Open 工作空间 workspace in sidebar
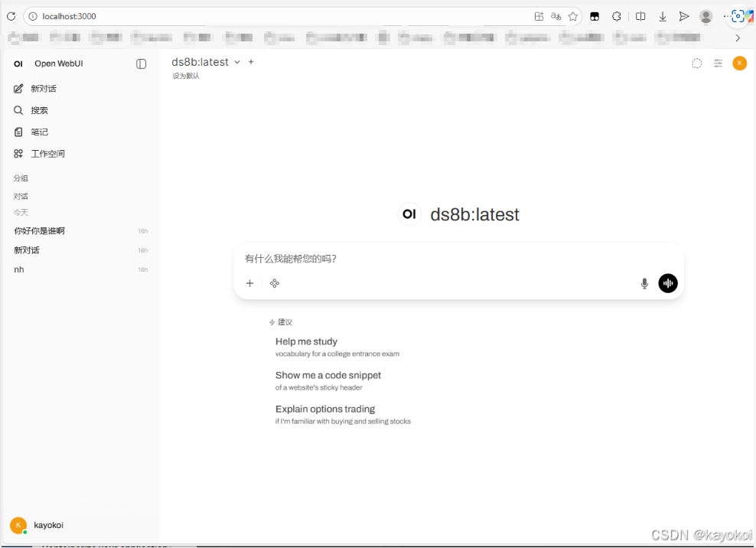 [80, 154]
